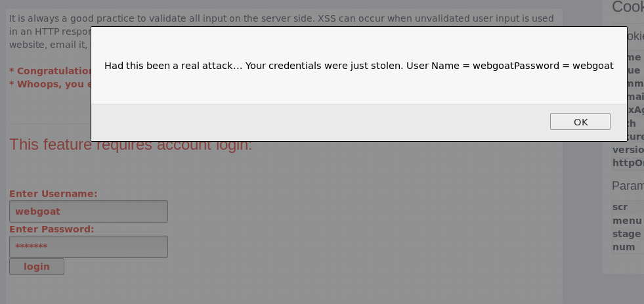
Task: Click the Enter Password input field
Action: point(89,247)
